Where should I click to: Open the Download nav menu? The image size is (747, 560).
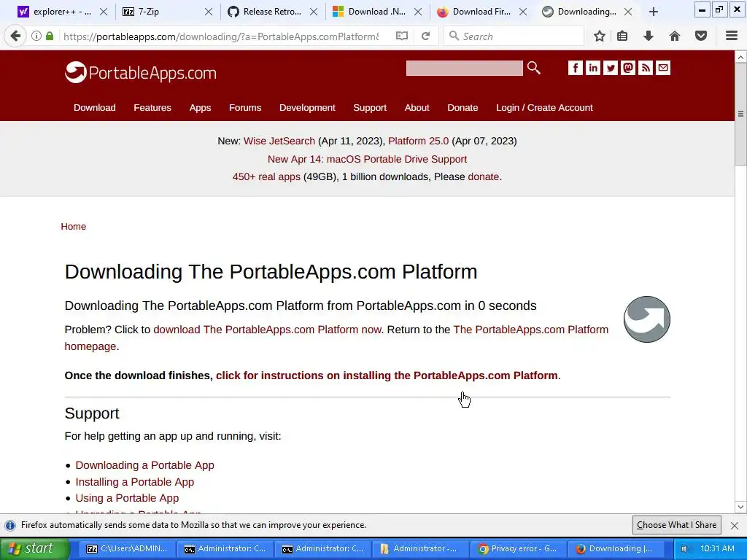point(94,108)
